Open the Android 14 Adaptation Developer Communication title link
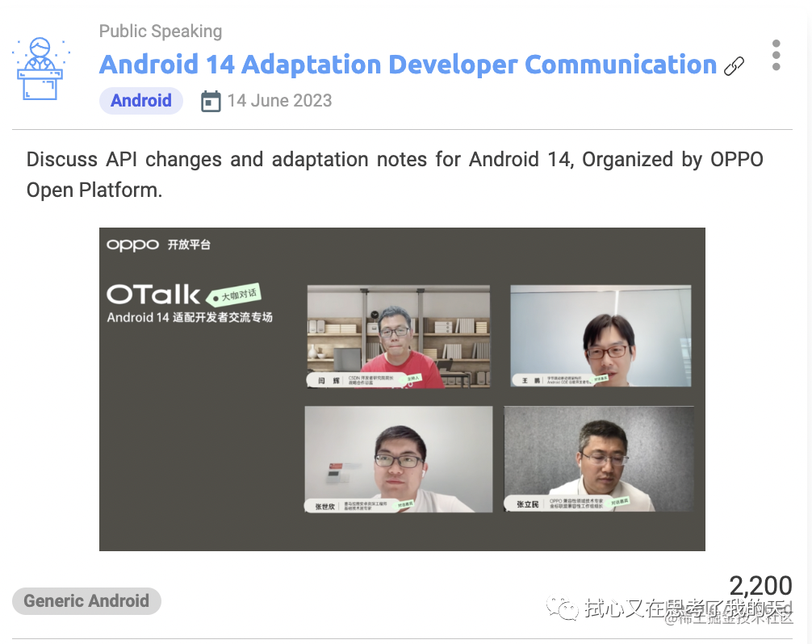The width and height of the screenshot is (812, 644). 408,65
